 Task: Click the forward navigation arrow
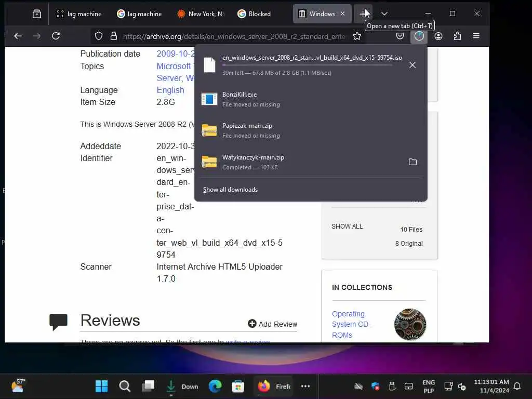click(37, 36)
